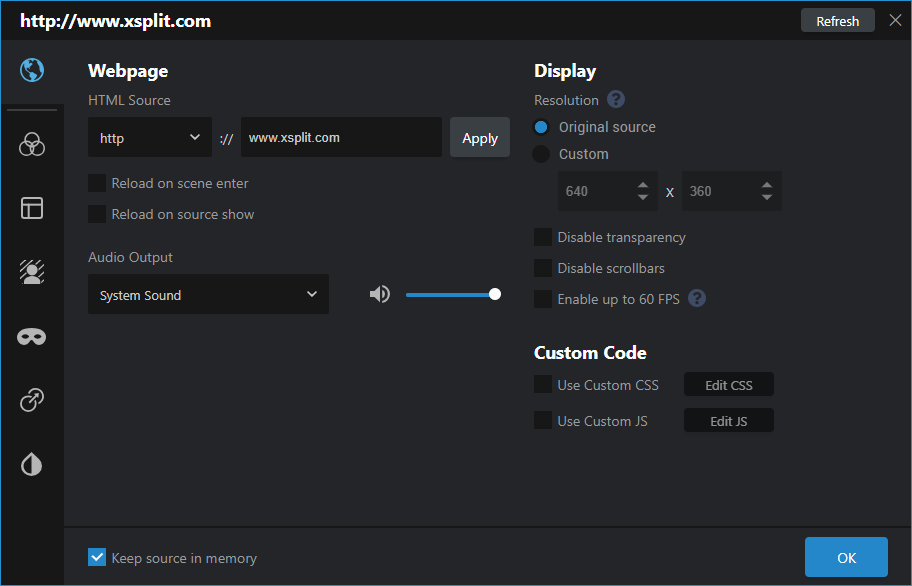Open the half-filled drop icon tab
Viewport: 912px width, 586px height.
click(x=32, y=464)
